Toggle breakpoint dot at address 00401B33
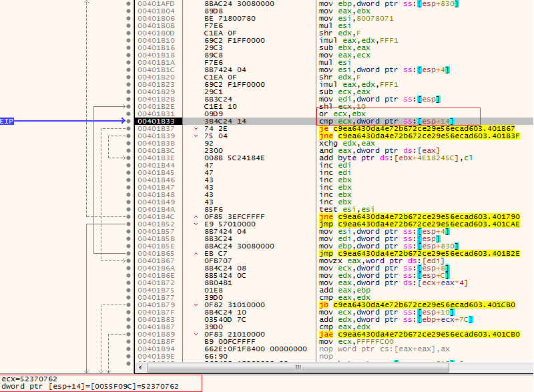This screenshot has height=392, width=534. point(128,121)
